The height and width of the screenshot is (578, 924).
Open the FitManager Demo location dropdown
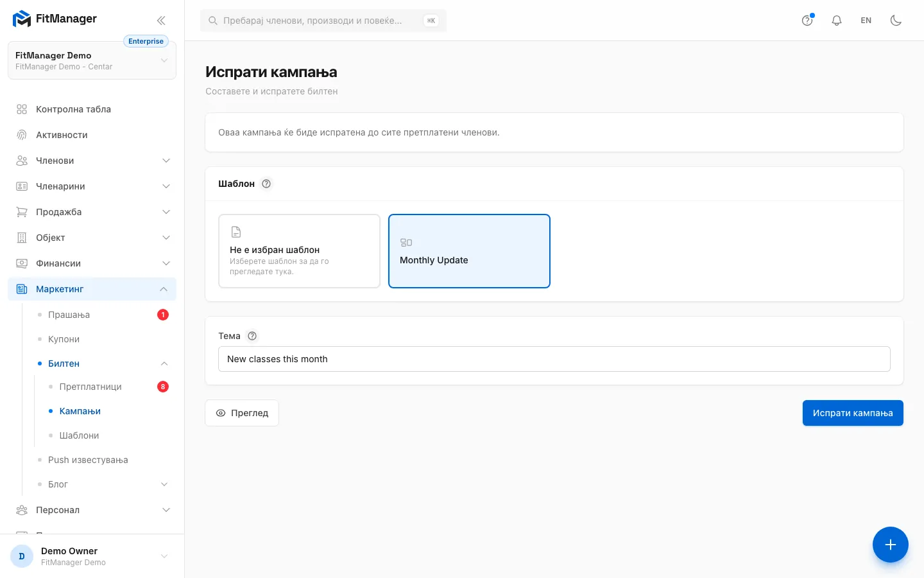point(92,60)
